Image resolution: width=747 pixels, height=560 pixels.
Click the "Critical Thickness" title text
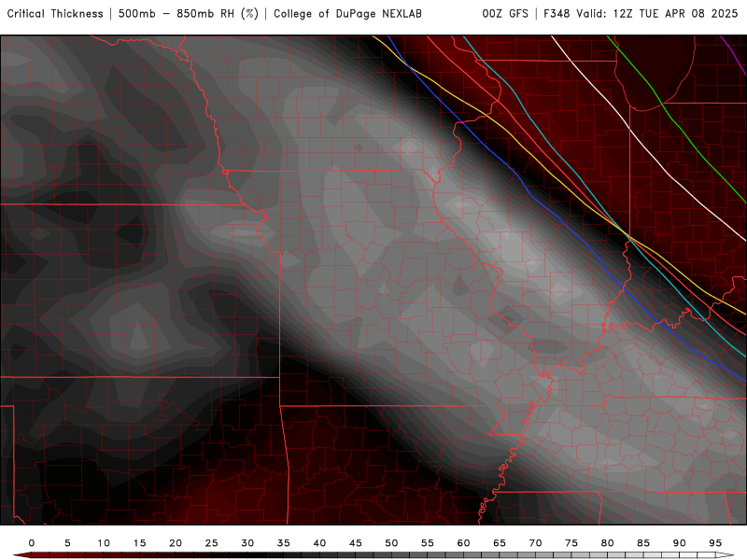[55, 14]
